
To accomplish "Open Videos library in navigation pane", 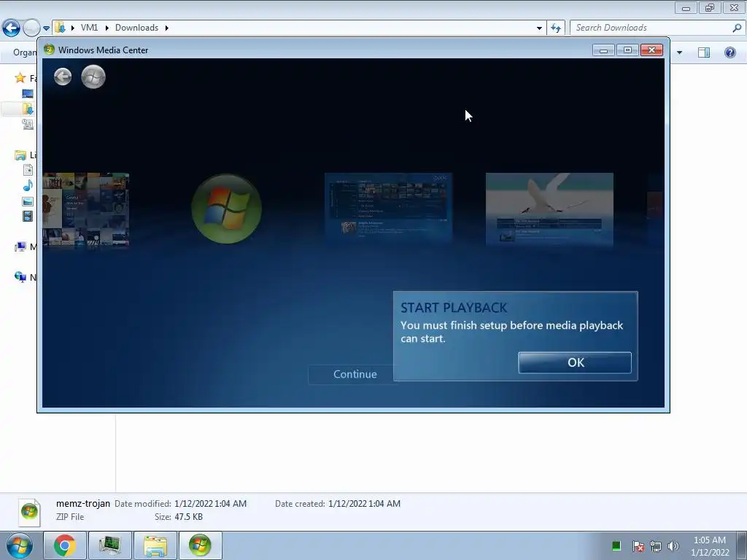I will 28,216.
